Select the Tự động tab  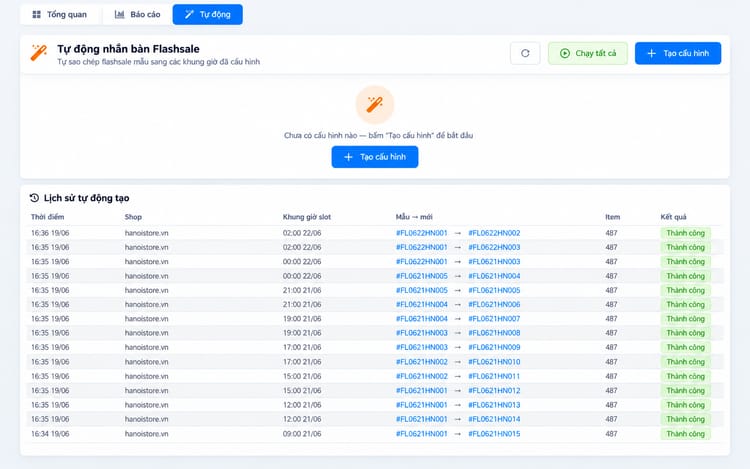pos(208,14)
